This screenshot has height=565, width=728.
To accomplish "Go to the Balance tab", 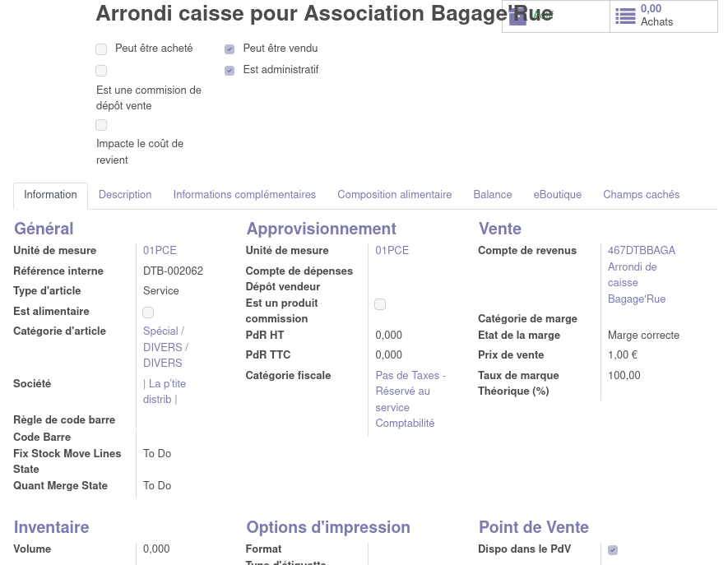I will (493, 195).
